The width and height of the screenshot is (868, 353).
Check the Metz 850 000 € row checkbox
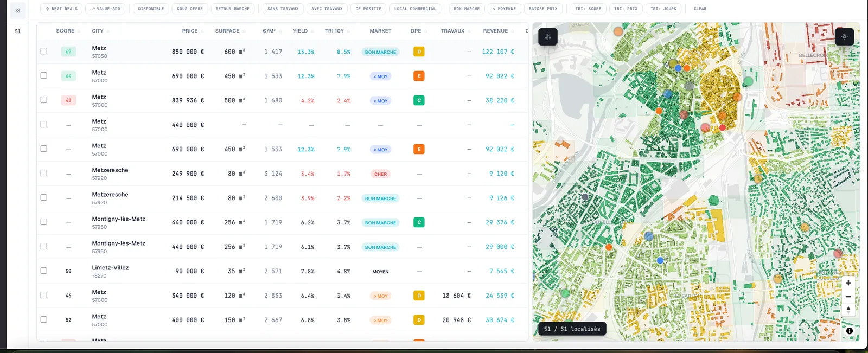[x=44, y=51]
